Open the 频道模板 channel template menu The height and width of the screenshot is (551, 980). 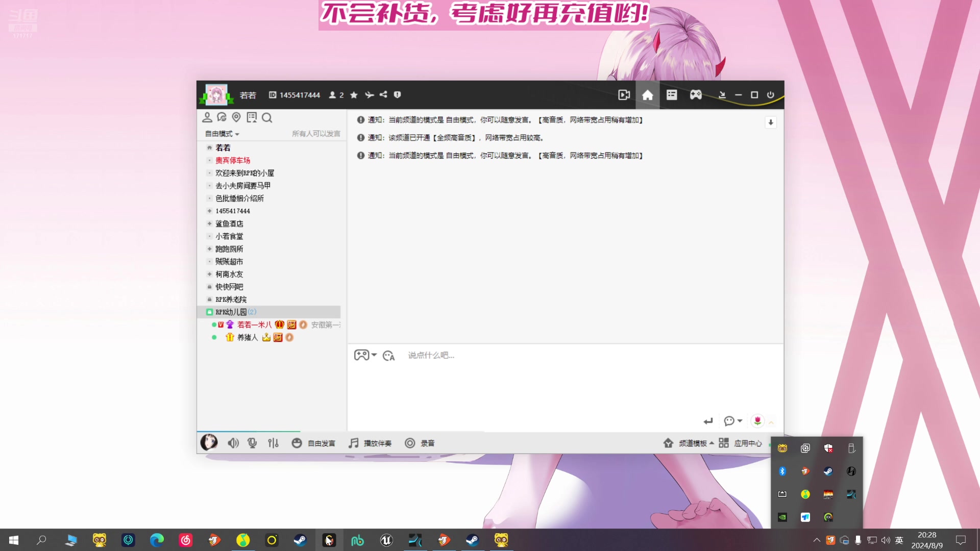pos(689,443)
